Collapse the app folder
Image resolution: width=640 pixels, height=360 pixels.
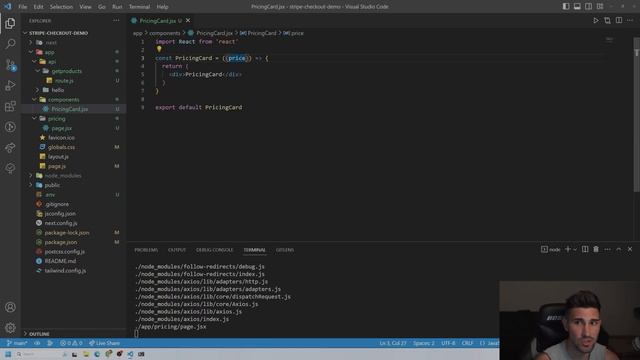(x=31, y=52)
